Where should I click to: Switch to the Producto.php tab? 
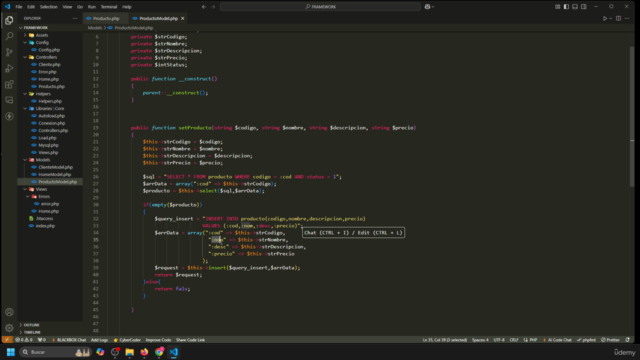pos(105,18)
